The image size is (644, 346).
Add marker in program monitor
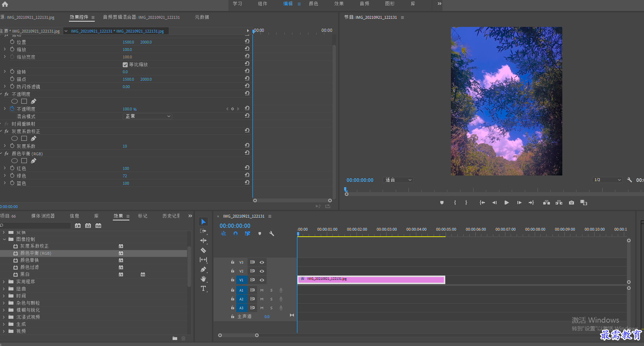pyautogui.click(x=442, y=203)
